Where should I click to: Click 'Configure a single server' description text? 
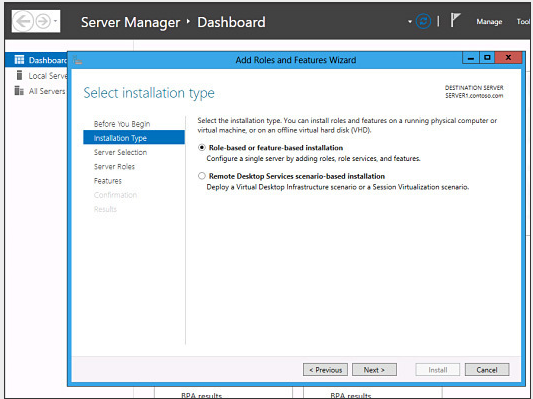(x=313, y=158)
